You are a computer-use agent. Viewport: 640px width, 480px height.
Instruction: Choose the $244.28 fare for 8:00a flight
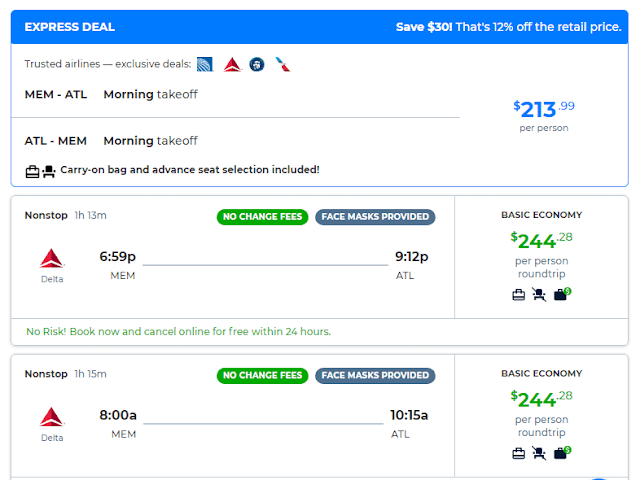click(541, 399)
